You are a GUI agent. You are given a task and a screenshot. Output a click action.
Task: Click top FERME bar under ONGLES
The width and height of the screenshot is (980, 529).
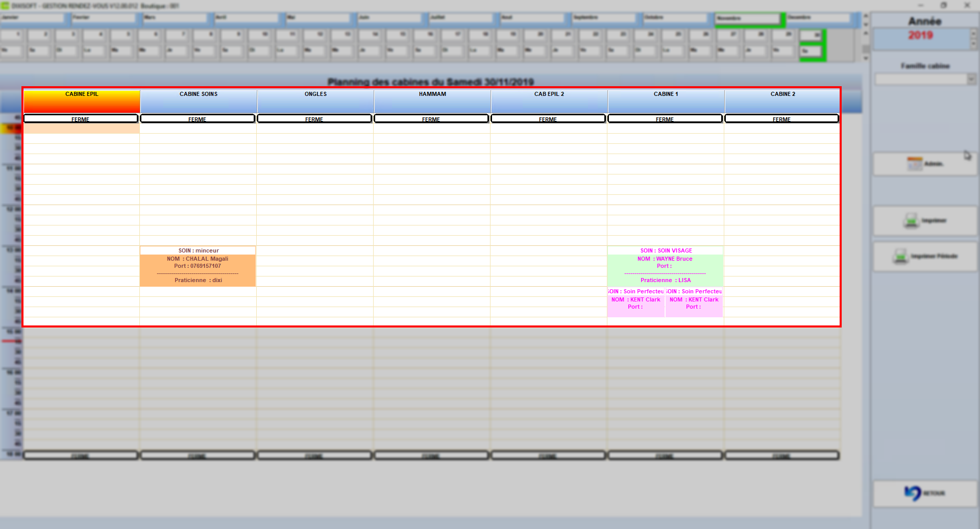pyautogui.click(x=314, y=118)
